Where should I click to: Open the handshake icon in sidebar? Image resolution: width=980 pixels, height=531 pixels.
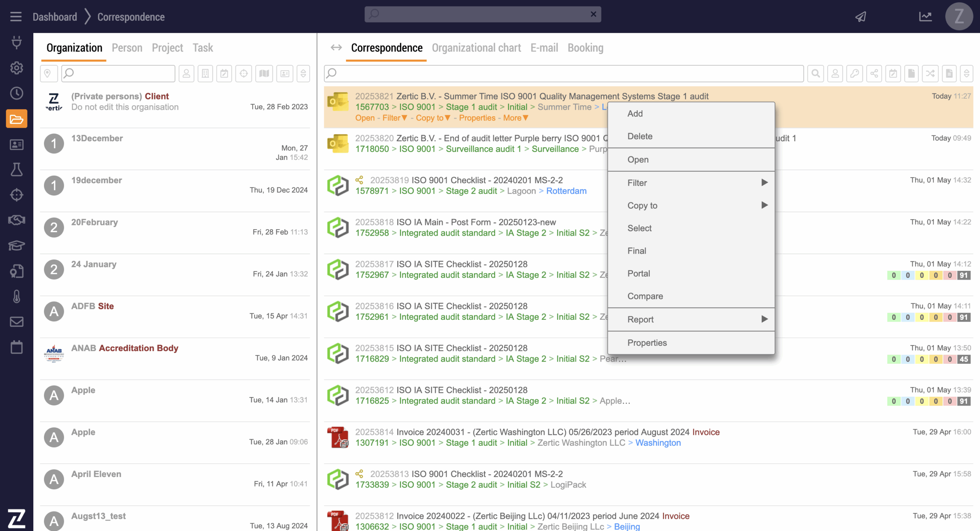click(16, 220)
